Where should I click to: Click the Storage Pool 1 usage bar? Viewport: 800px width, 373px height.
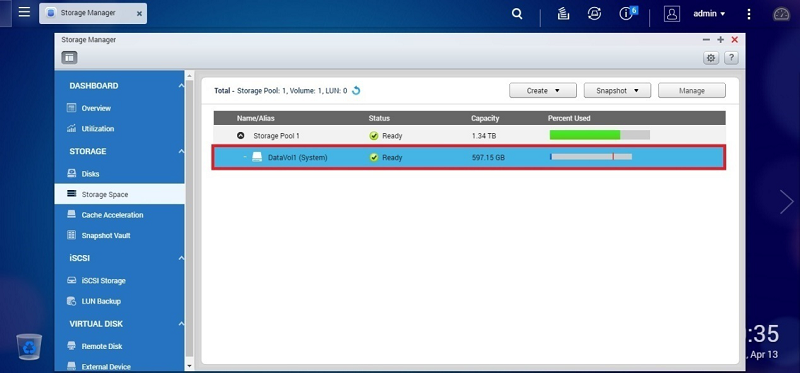coord(599,135)
